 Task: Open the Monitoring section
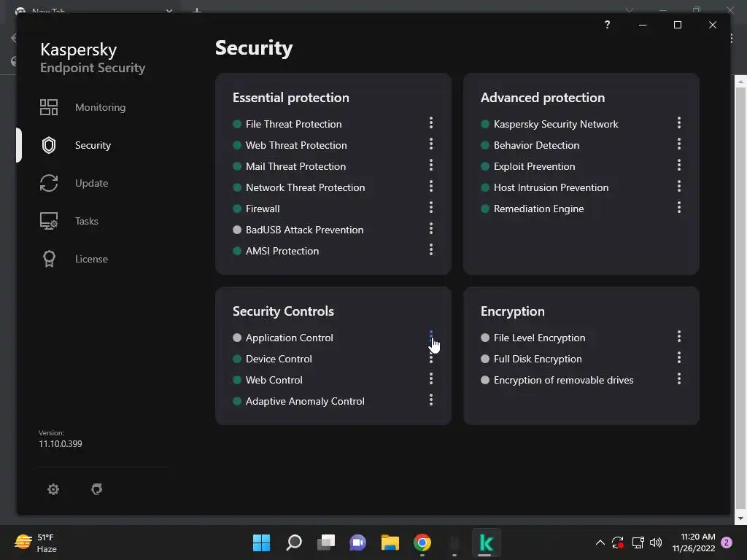point(100,107)
